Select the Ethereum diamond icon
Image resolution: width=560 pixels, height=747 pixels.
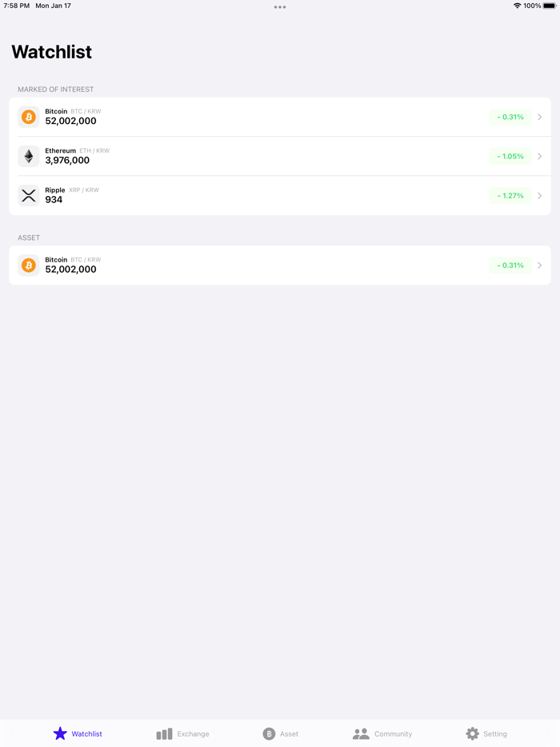[x=29, y=156]
